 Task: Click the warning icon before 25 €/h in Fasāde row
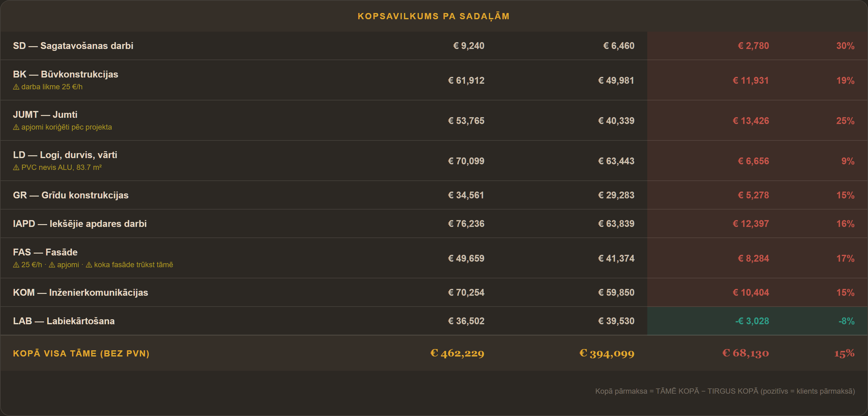(16, 265)
